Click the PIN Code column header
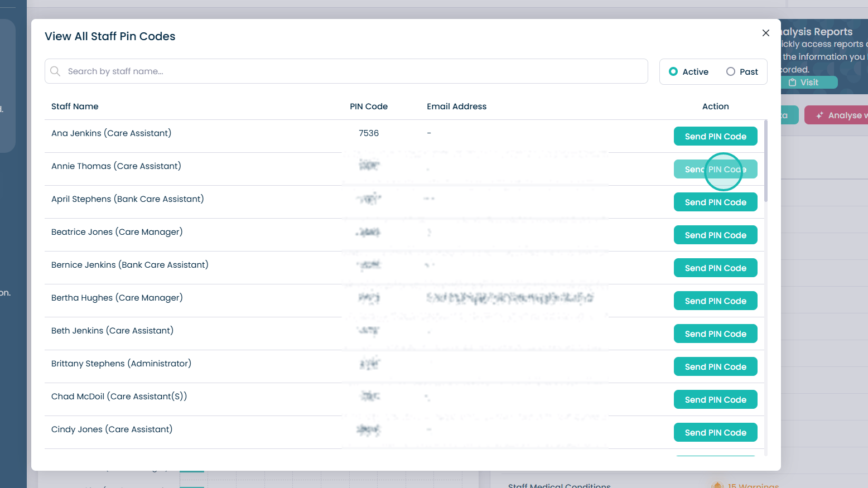Viewport: 868px width, 488px height. [369, 107]
